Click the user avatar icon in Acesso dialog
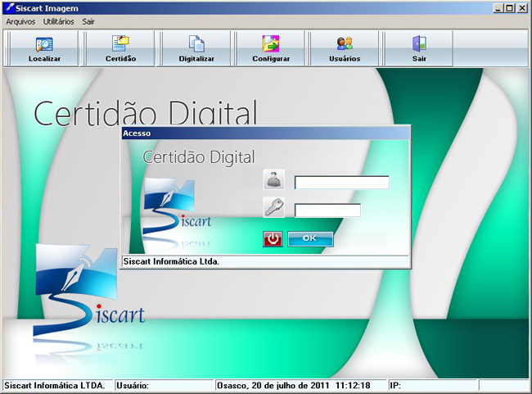 click(x=274, y=179)
